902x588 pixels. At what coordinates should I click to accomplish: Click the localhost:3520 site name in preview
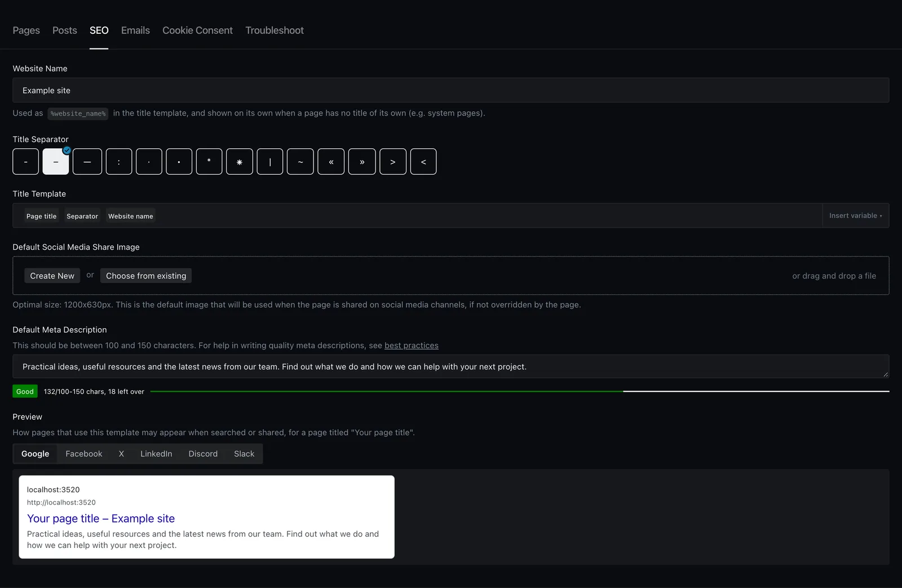(x=54, y=490)
